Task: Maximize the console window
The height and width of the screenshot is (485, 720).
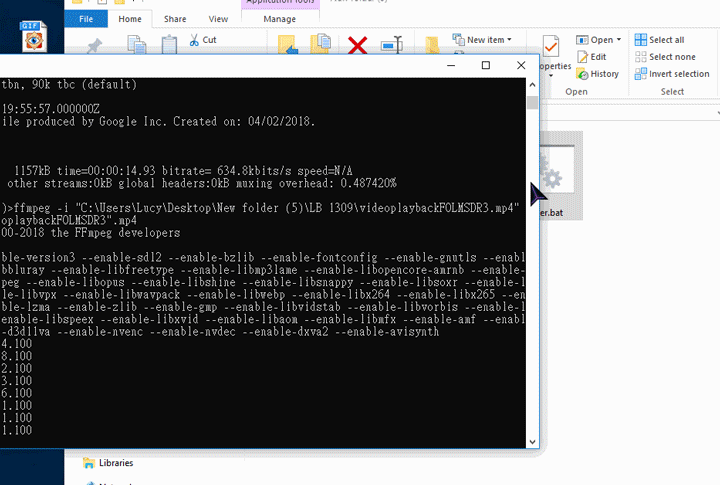Action: (x=486, y=66)
